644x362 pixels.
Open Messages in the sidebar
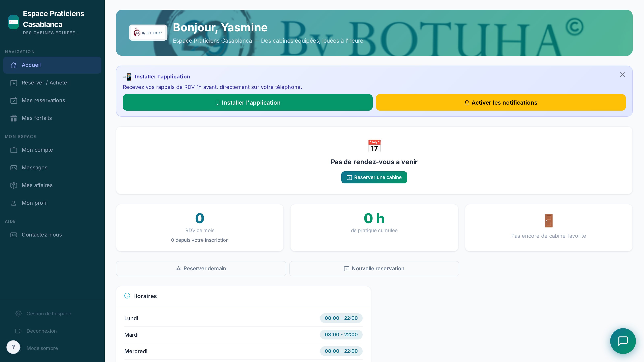click(52, 168)
